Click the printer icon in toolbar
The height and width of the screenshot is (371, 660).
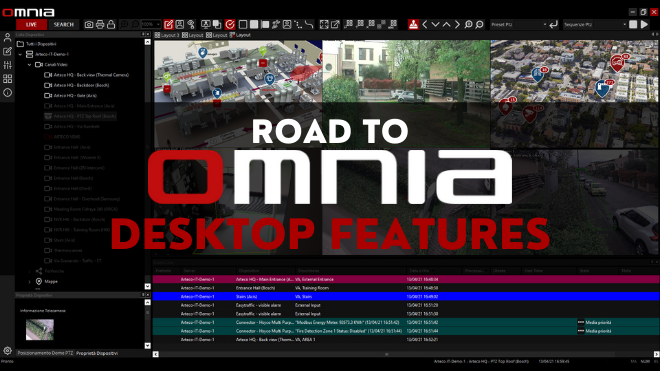100,24
